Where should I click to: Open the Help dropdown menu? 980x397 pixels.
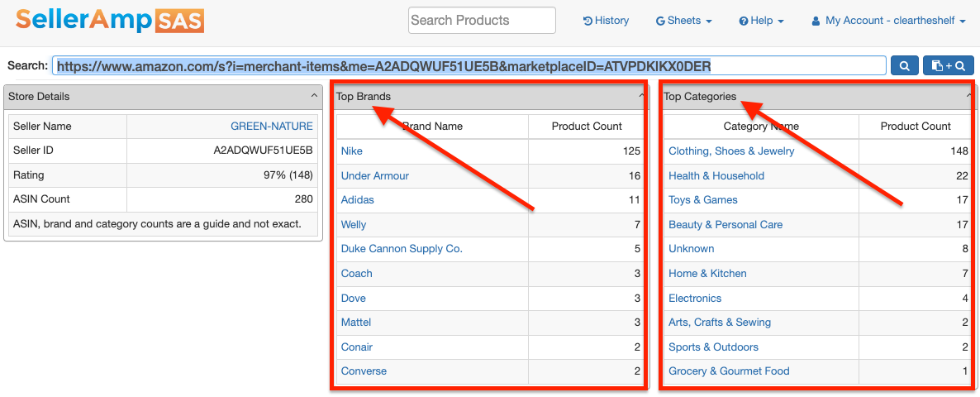761,21
